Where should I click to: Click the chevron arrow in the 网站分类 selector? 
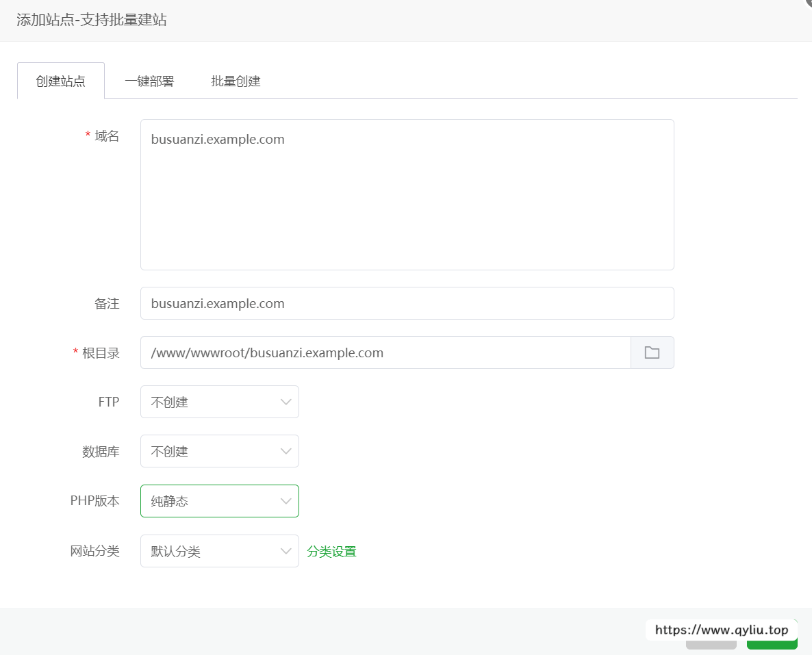tap(286, 551)
